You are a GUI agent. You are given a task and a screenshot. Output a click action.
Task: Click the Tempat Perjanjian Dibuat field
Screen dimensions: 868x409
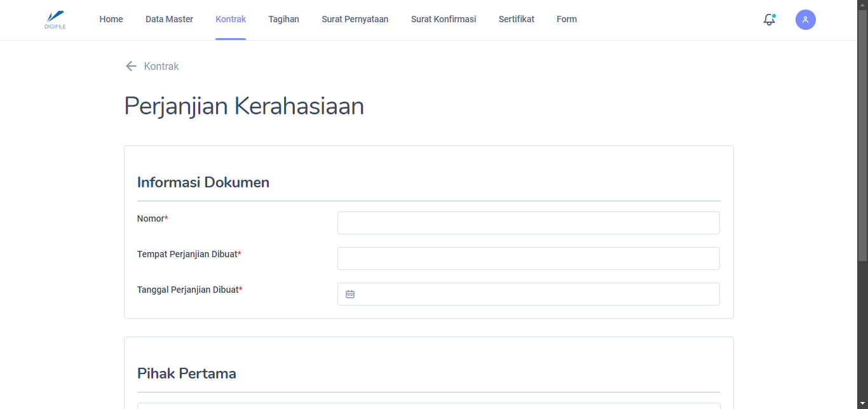(x=528, y=258)
